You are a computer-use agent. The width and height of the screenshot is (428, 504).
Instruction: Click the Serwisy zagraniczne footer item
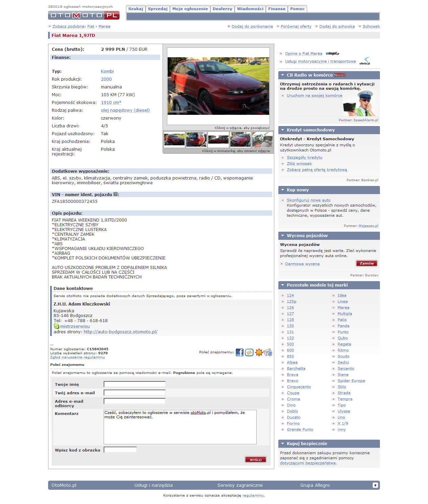240,485
